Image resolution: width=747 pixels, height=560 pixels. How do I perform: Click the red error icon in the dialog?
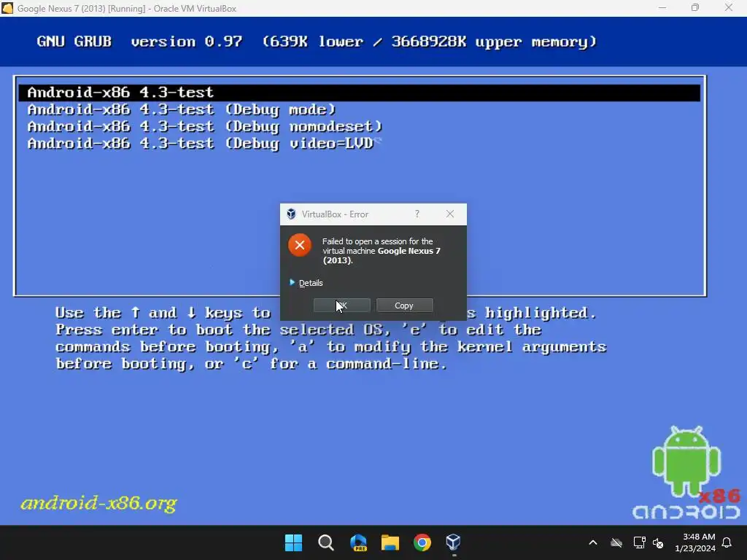(300, 245)
